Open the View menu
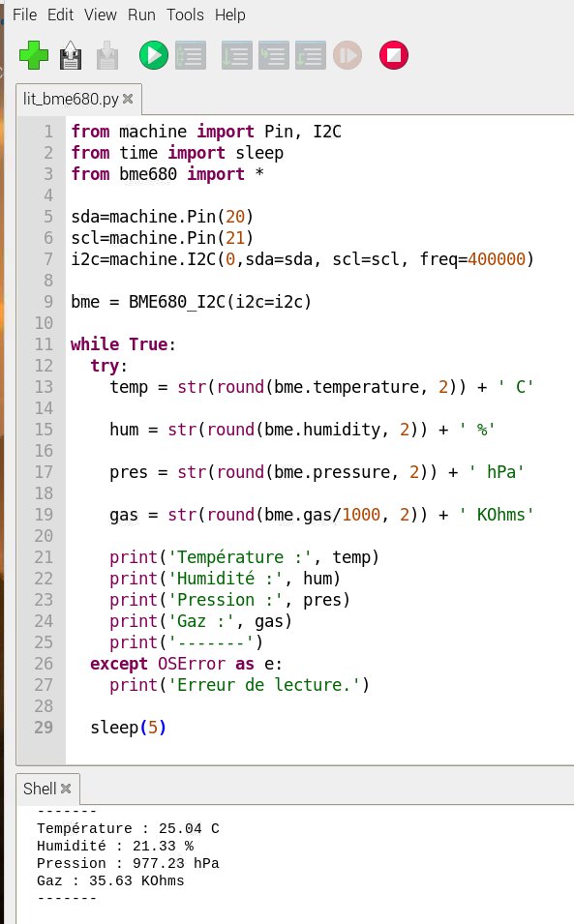Viewport: 574px width, 924px height. 101,15
